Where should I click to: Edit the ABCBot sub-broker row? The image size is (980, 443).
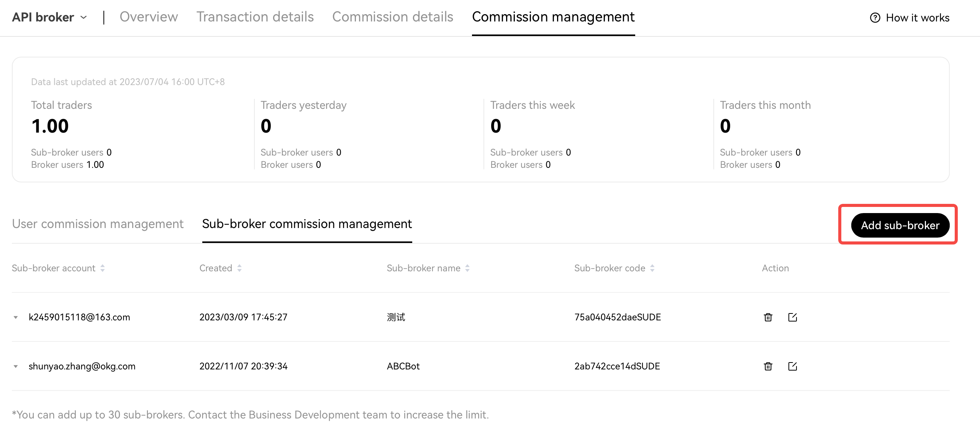792,366
